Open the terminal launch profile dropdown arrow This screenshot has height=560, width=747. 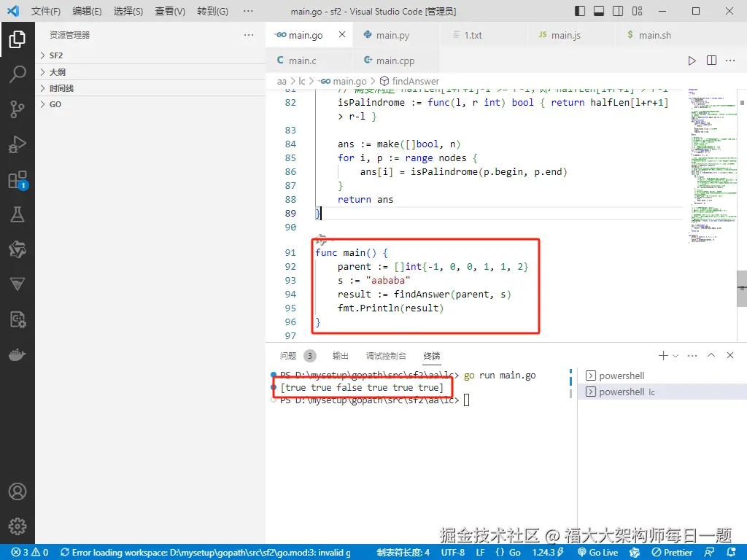675,356
